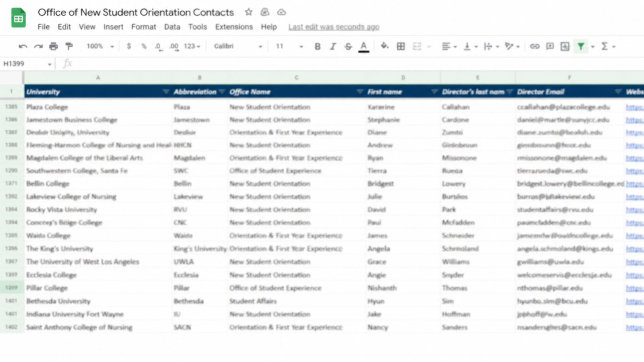Insert a chart
Image resolution: width=644 pixels, height=362 pixels.
(565, 47)
